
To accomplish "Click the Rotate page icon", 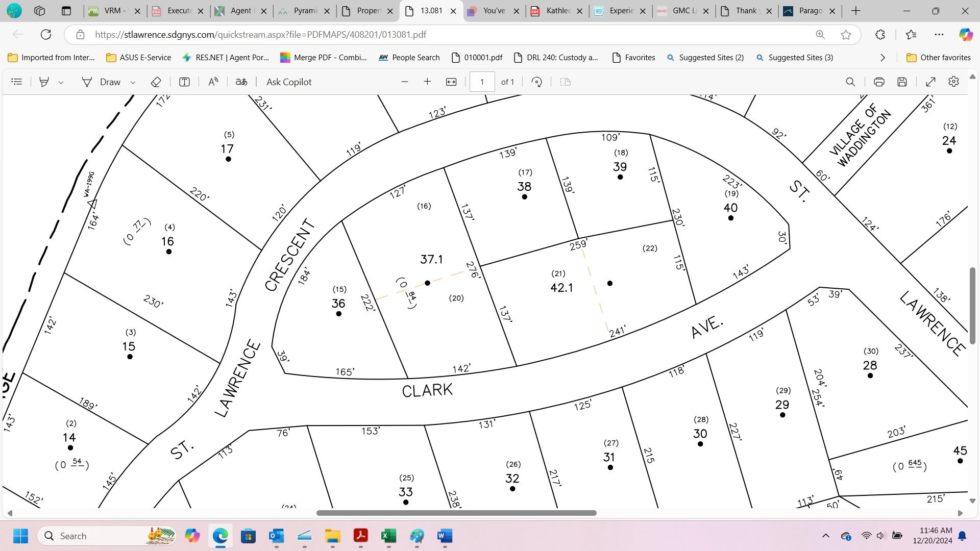I will click(536, 82).
